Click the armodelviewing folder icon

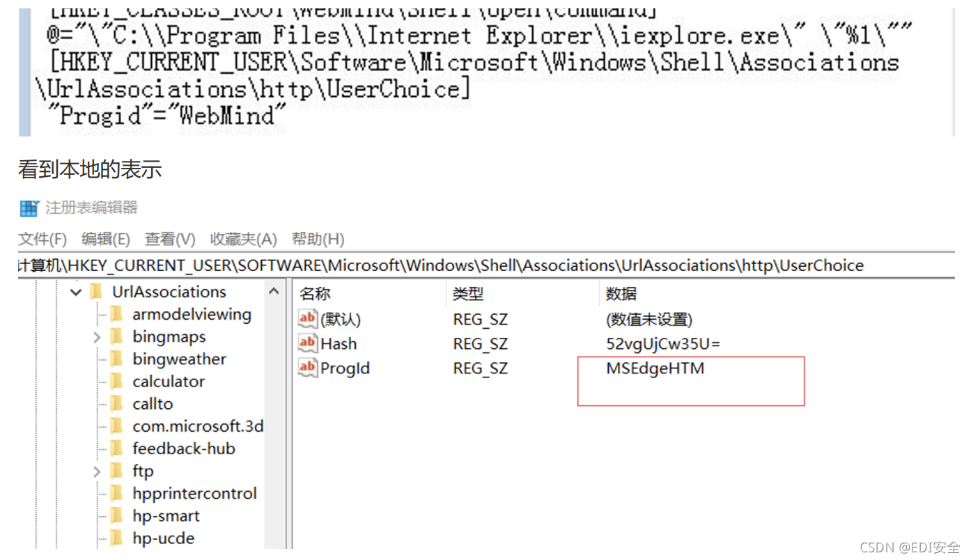(x=117, y=314)
